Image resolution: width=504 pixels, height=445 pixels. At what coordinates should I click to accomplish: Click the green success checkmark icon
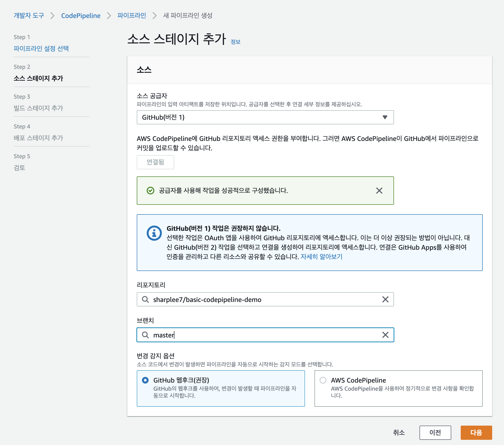[x=150, y=191]
